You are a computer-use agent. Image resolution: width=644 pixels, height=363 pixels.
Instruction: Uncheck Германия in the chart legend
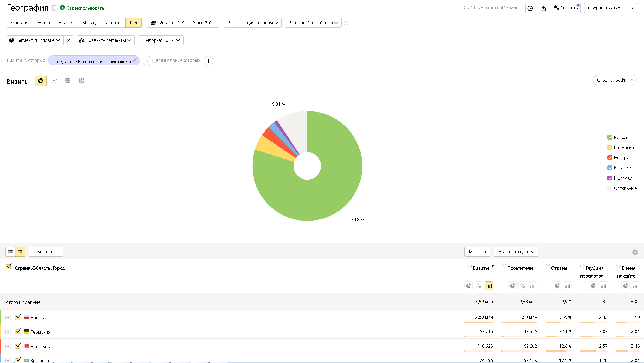click(610, 148)
